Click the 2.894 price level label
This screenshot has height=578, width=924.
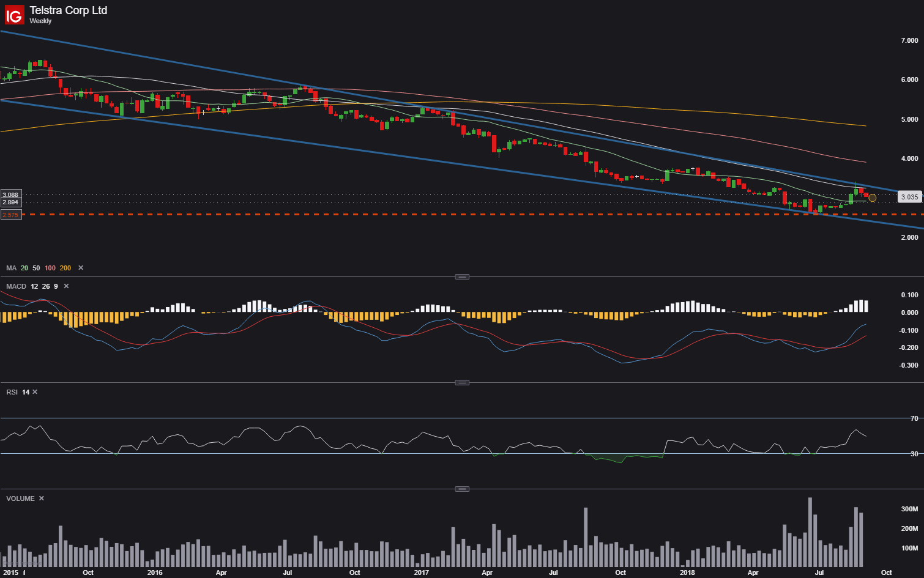(10, 202)
